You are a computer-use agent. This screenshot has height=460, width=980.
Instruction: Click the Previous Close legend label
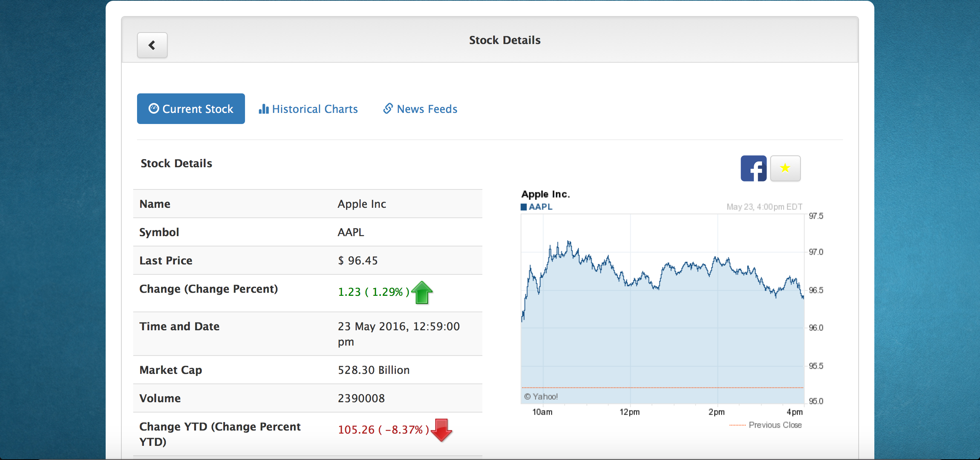pos(775,425)
